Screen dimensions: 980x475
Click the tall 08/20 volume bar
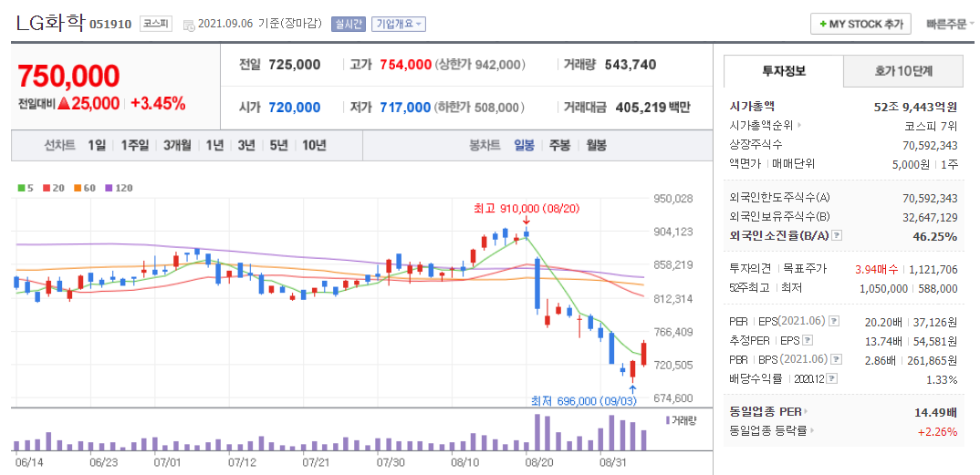[537, 432]
